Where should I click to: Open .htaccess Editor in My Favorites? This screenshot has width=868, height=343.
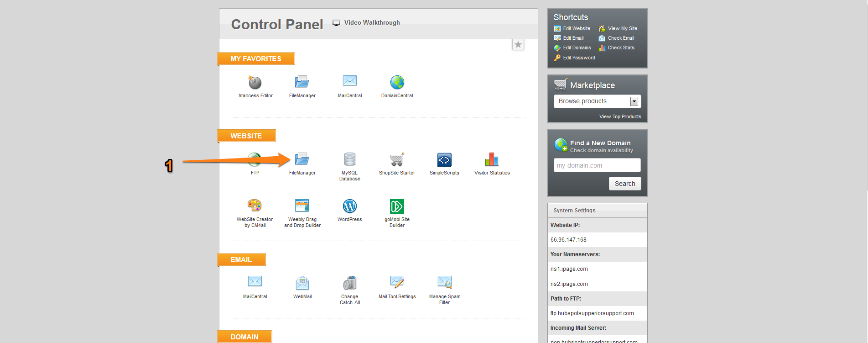[x=255, y=83]
